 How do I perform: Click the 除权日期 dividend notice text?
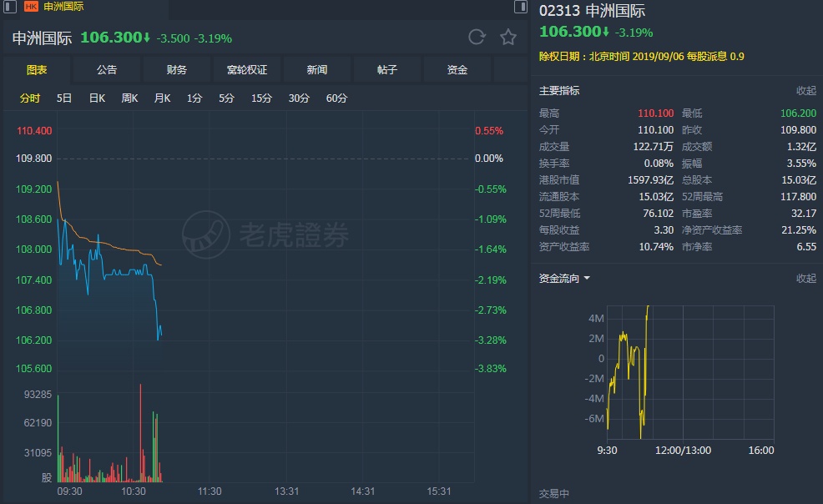(641, 56)
